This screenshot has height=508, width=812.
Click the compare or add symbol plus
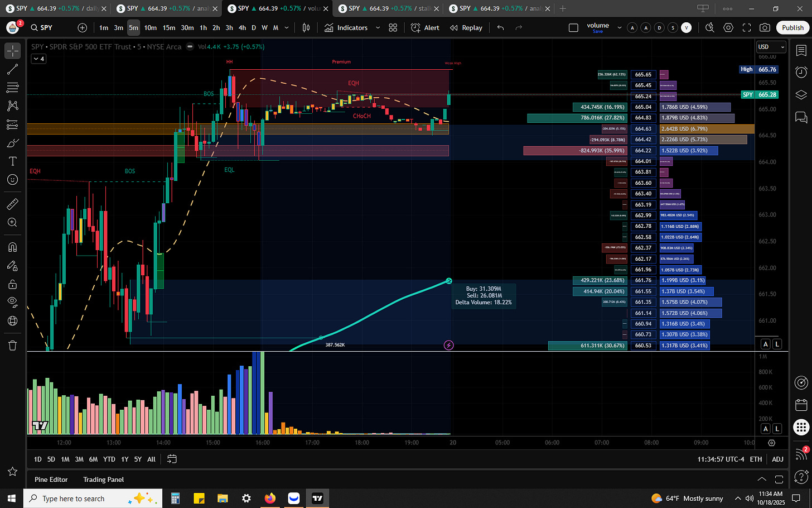[83, 27]
